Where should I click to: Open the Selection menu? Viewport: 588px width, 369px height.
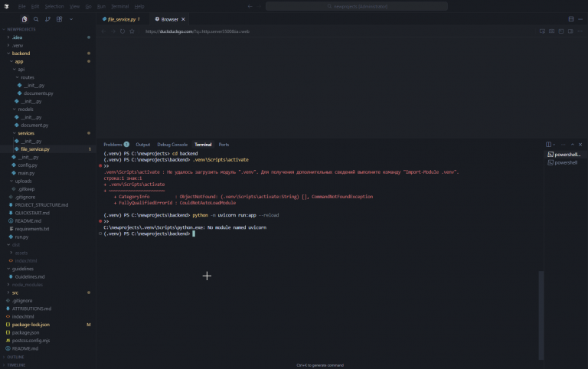click(54, 6)
